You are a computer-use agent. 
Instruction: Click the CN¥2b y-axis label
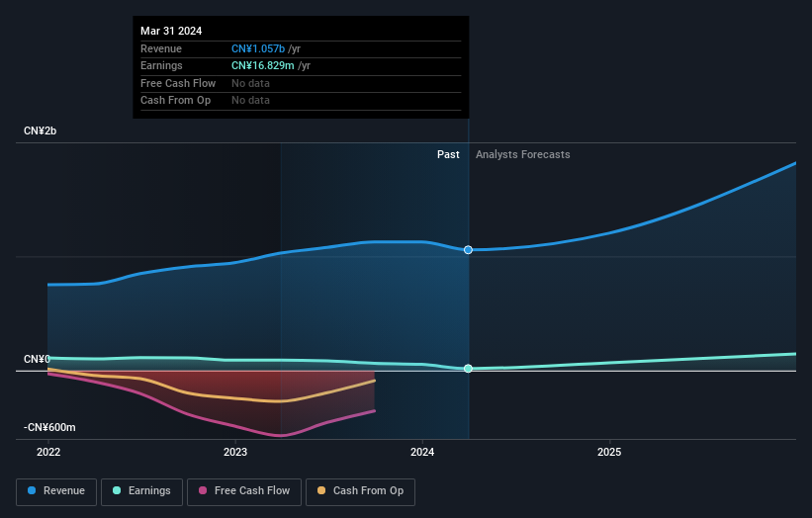[x=40, y=130]
